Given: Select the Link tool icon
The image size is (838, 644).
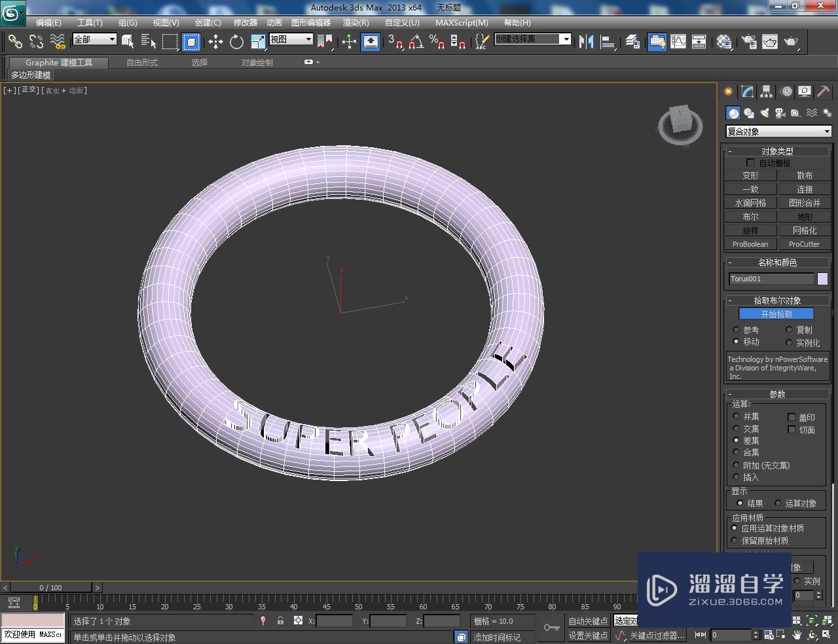Looking at the screenshot, I should pos(15,42).
